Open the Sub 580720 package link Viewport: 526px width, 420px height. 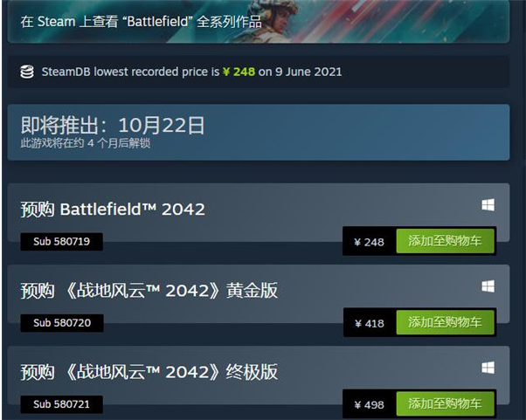(x=62, y=323)
